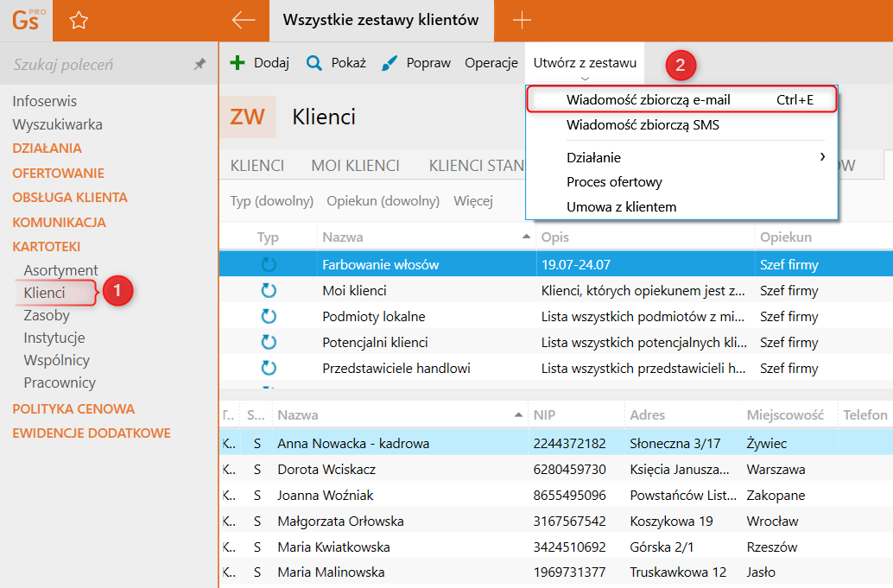The image size is (893, 588).
Task: Click the Pokaż button
Action: click(x=336, y=63)
